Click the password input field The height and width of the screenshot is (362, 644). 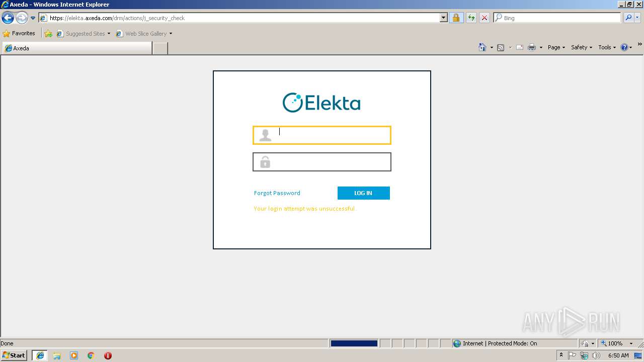tap(322, 162)
